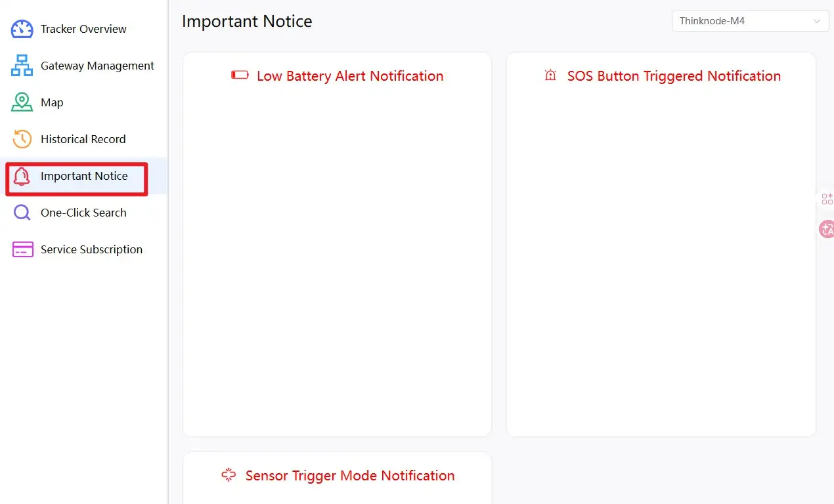The height and width of the screenshot is (504, 834).
Task: Select the Historical Record menu label
Action: point(83,139)
